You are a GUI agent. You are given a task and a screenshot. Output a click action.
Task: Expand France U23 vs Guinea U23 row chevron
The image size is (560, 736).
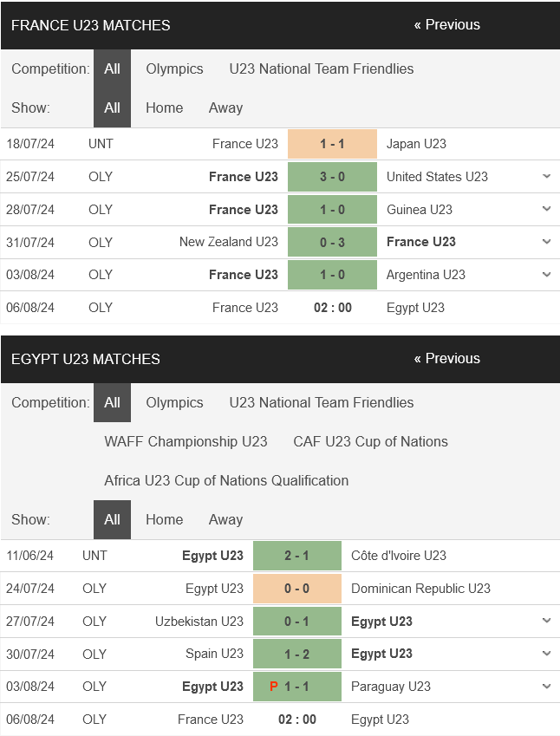pos(546,209)
